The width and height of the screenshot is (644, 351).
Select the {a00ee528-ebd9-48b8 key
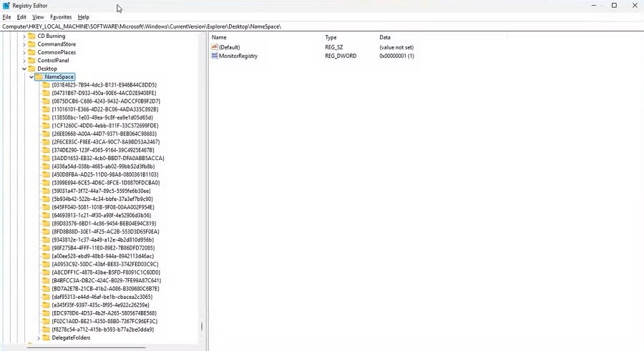[103, 256]
